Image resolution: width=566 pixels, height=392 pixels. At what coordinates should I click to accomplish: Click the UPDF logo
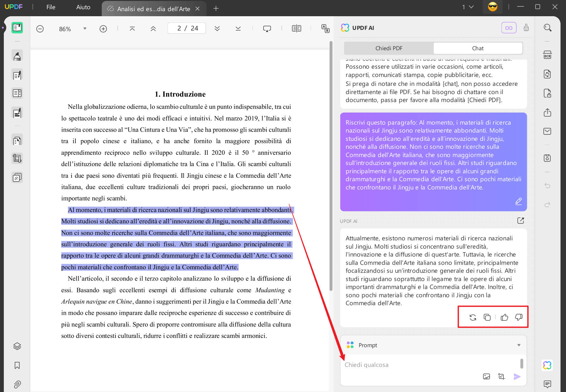(14, 7)
